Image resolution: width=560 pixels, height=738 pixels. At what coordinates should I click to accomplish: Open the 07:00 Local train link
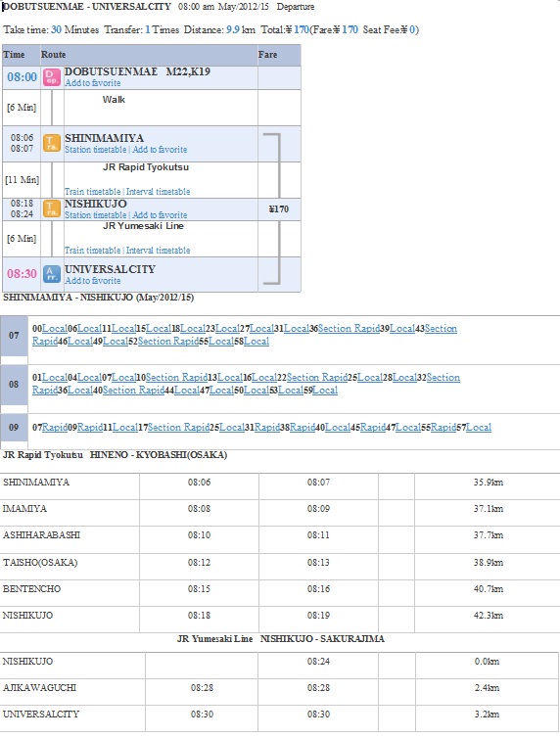[x=55, y=329]
